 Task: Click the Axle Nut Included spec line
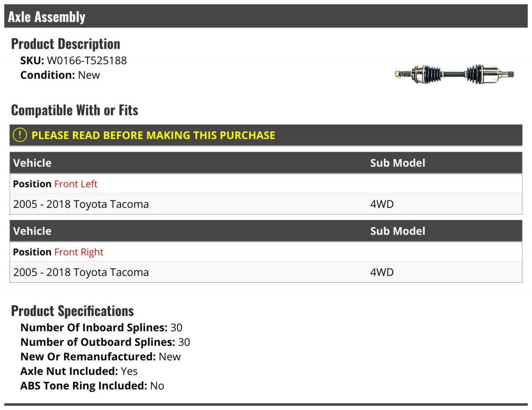(79, 371)
